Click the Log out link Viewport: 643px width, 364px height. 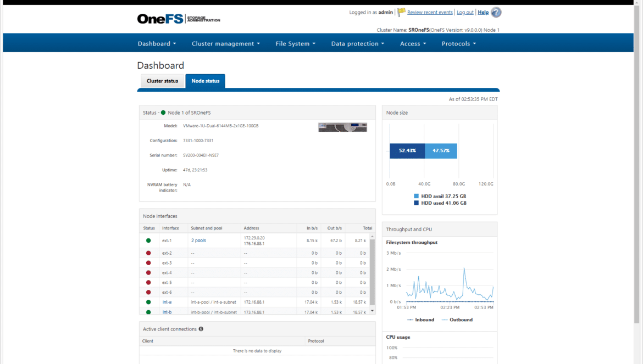(x=465, y=12)
